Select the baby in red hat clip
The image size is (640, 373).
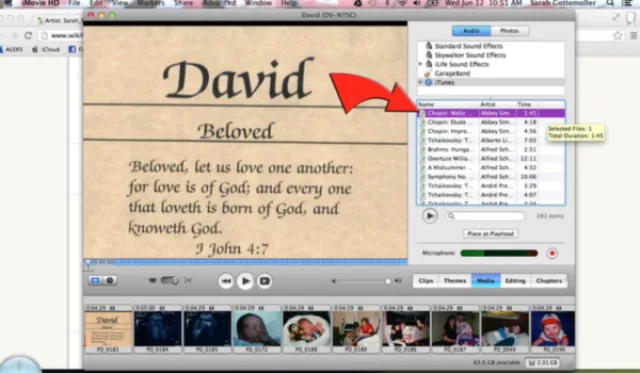pyautogui.click(x=553, y=329)
